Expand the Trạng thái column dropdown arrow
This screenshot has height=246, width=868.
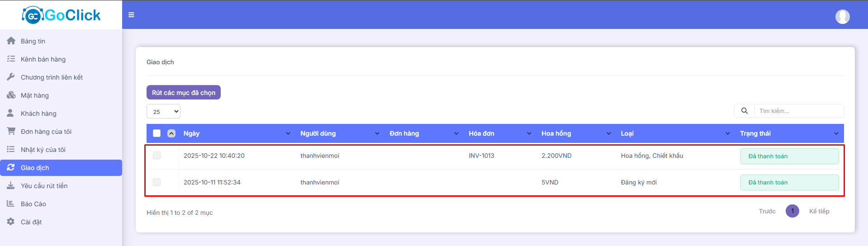(836, 133)
